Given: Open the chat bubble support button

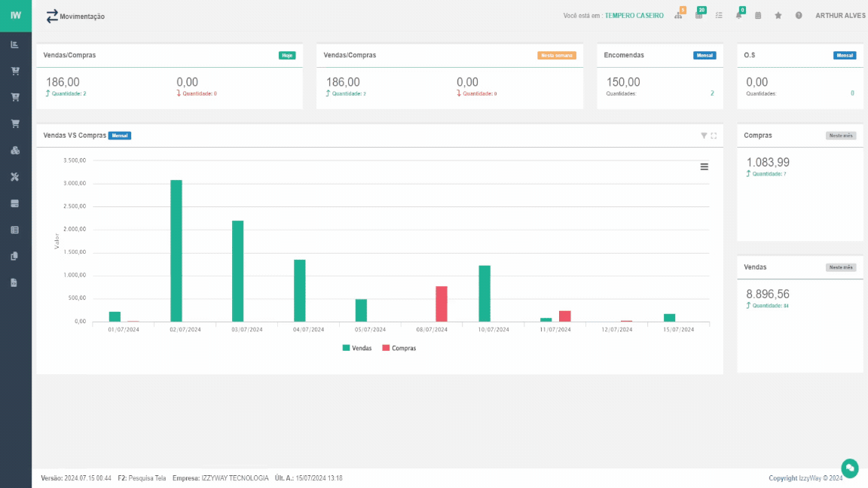Looking at the screenshot, I should pyautogui.click(x=850, y=468).
